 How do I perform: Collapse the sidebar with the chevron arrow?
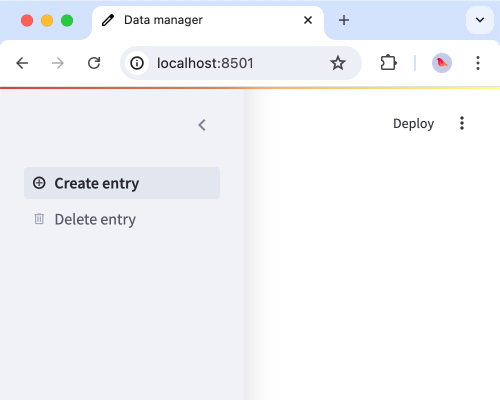click(x=202, y=125)
